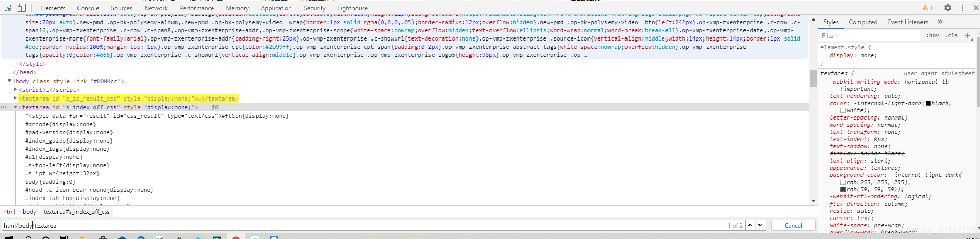980x239 pixels.
Task: Select the closing head tag line
Action: pos(24,72)
